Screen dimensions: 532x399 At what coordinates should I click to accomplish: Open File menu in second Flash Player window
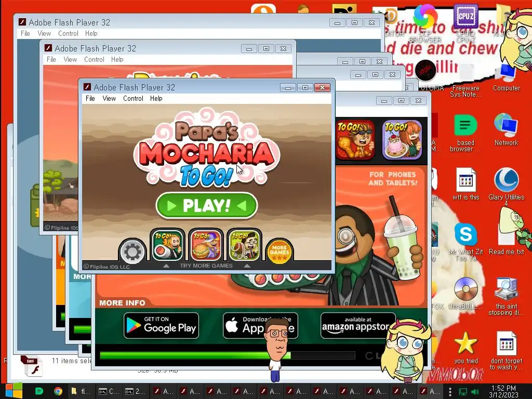point(51,59)
